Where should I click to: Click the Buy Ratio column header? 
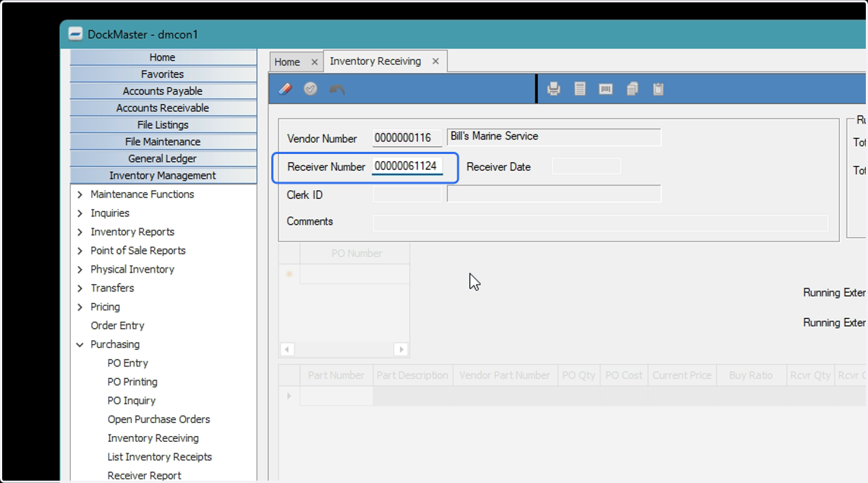click(x=751, y=376)
